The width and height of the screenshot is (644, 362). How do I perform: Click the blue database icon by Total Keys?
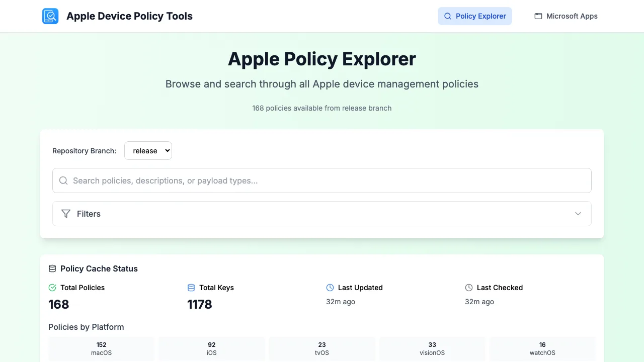[191, 288]
